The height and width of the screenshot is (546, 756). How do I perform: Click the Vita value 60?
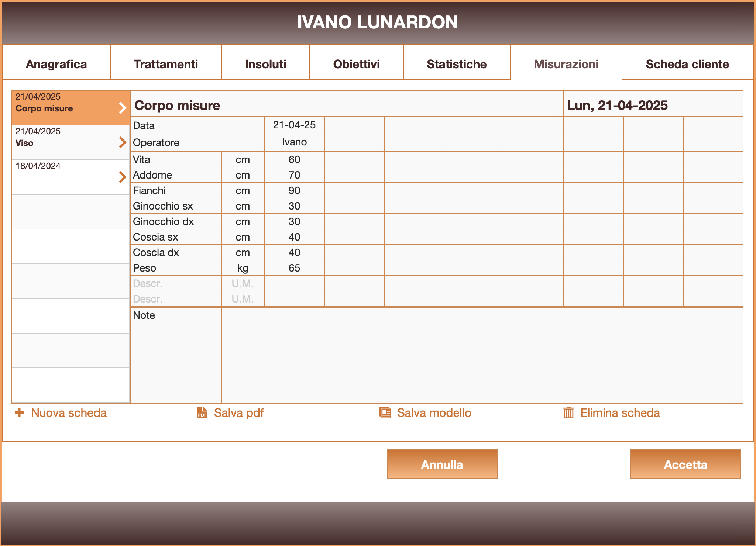(294, 159)
